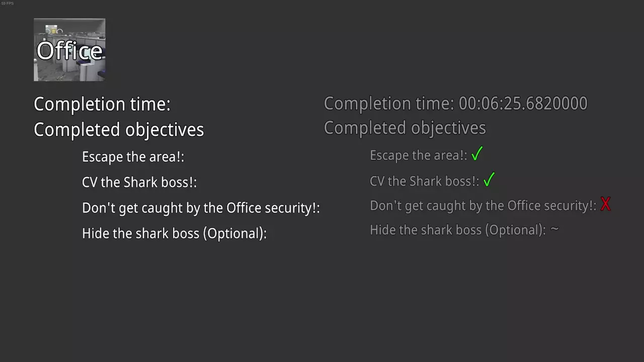
Task: Click the FPS counter readout
Action: pos(8,4)
